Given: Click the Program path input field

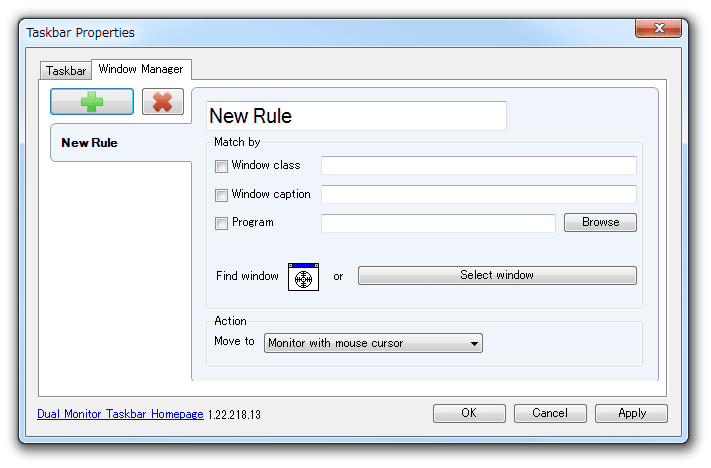Looking at the screenshot, I should pos(438,223).
